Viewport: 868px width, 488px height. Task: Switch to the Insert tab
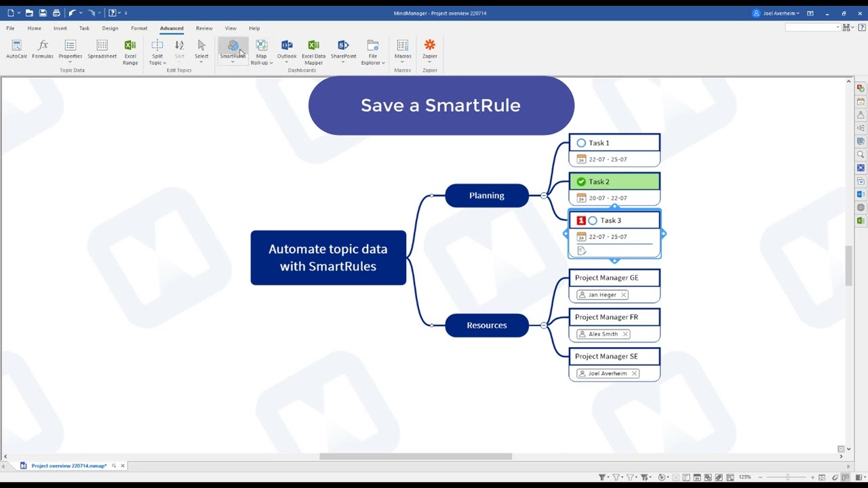coord(60,28)
